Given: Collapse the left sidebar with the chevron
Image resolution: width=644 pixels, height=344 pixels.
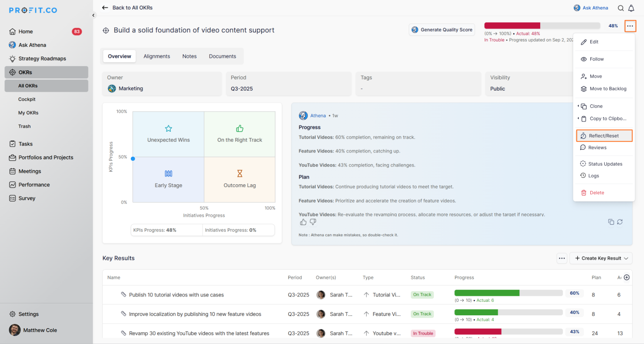Looking at the screenshot, I should click(93, 15).
